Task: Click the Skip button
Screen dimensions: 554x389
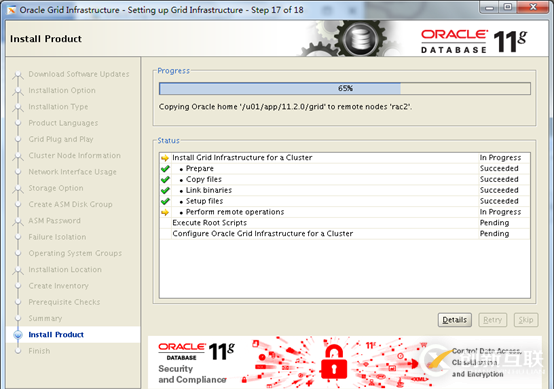Action: 526,320
